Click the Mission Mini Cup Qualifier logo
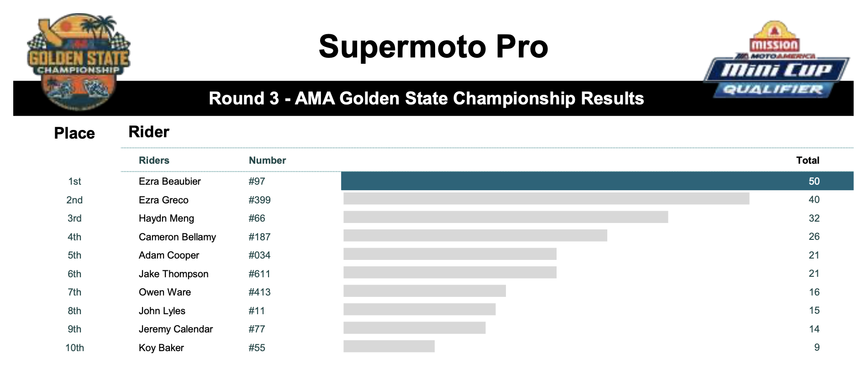 click(x=776, y=59)
